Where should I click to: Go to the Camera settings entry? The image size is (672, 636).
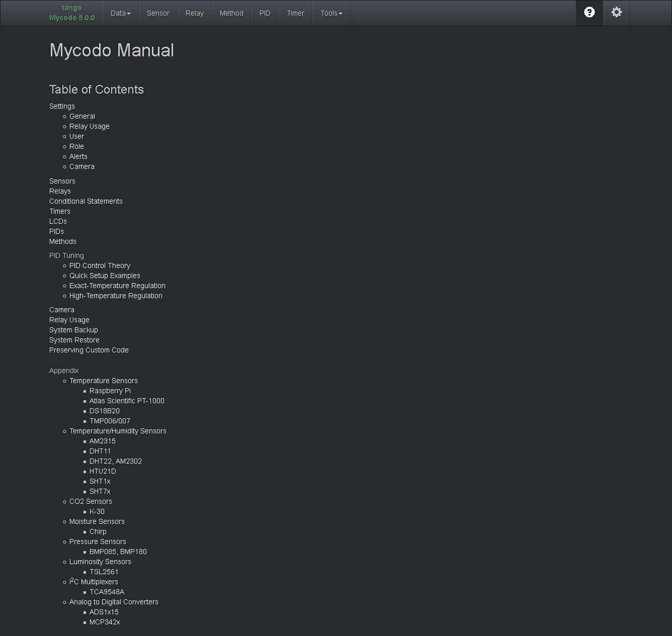(81, 166)
